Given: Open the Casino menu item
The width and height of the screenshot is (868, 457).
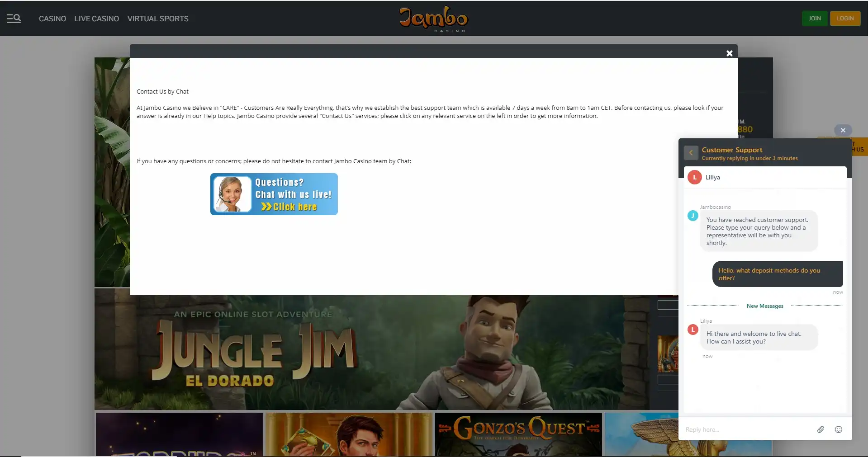Looking at the screenshot, I should [52, 19].
